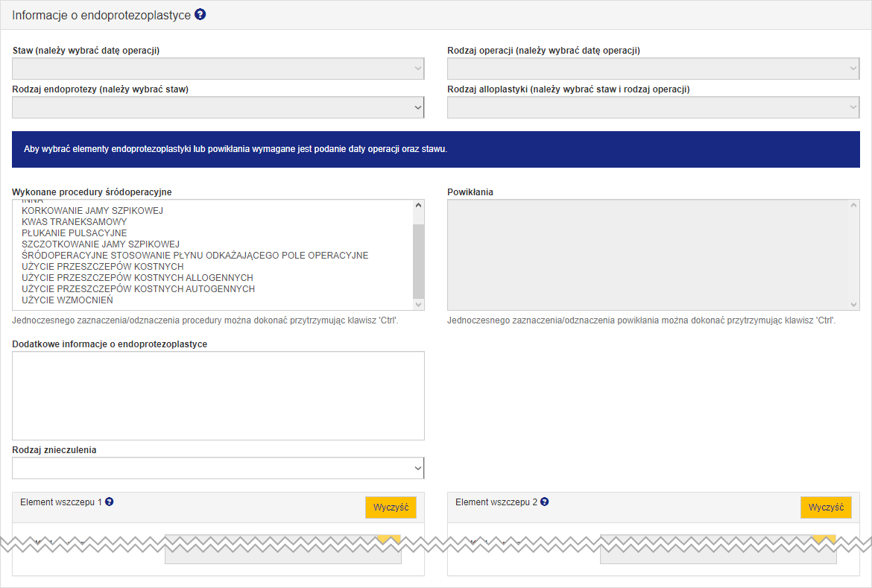The width and height of the screenshot is (872, 588).
Task: Pick UŻYCIE PRZESZCZEPÓW KOSTNYCH ALLOGENNYCH
Action: point(137,278)
